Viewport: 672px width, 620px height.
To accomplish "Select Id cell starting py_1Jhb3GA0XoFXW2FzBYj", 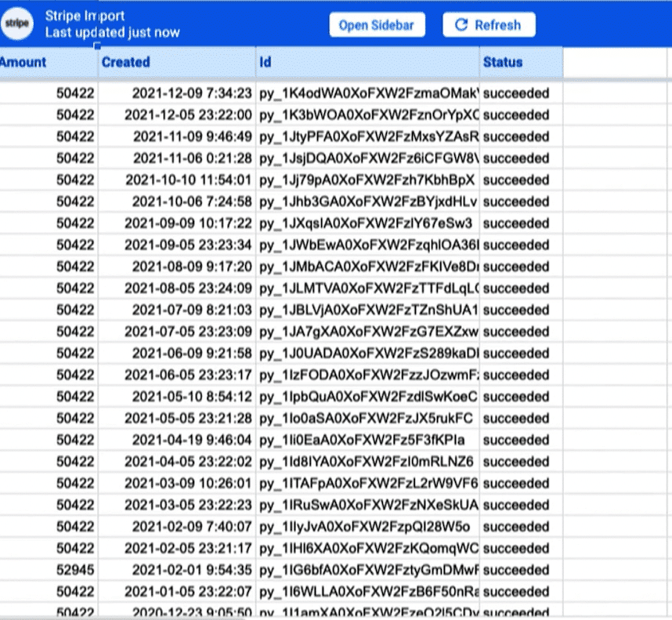I will click(x=367, y=201).
